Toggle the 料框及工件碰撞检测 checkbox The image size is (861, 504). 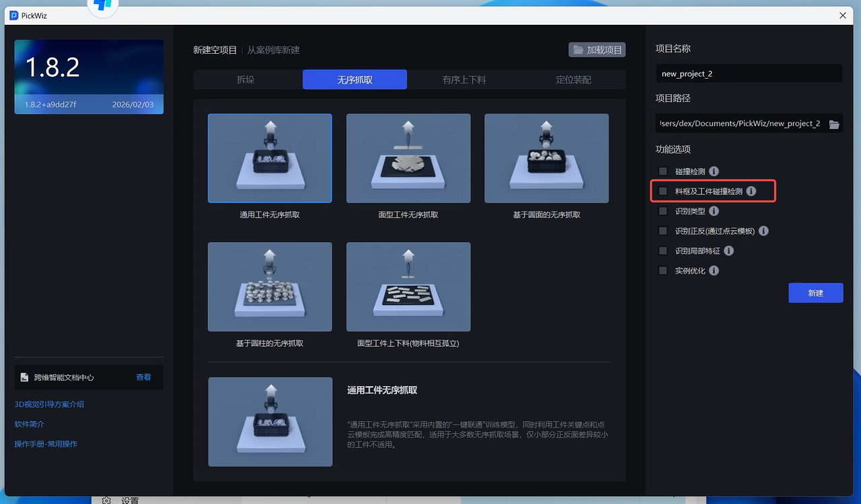[663, 192]
